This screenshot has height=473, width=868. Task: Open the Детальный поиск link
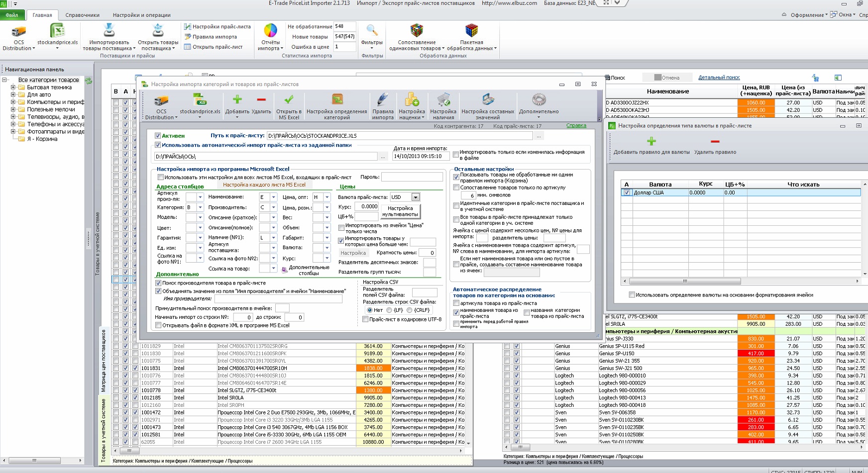(x=719, y=78)
